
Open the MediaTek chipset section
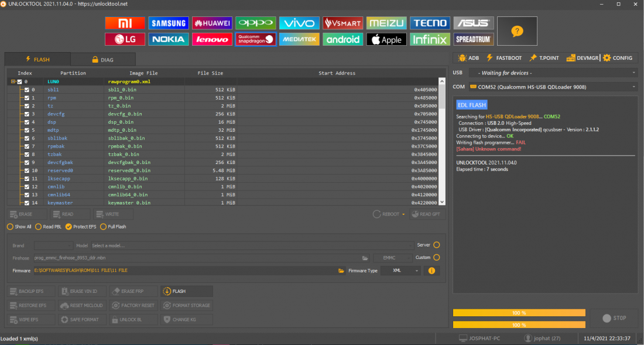coord(299,39)
